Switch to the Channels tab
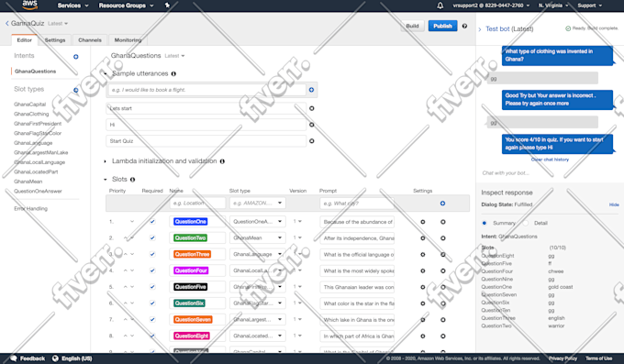The height and width of the screenshot is (364, 624). [90, 40]
